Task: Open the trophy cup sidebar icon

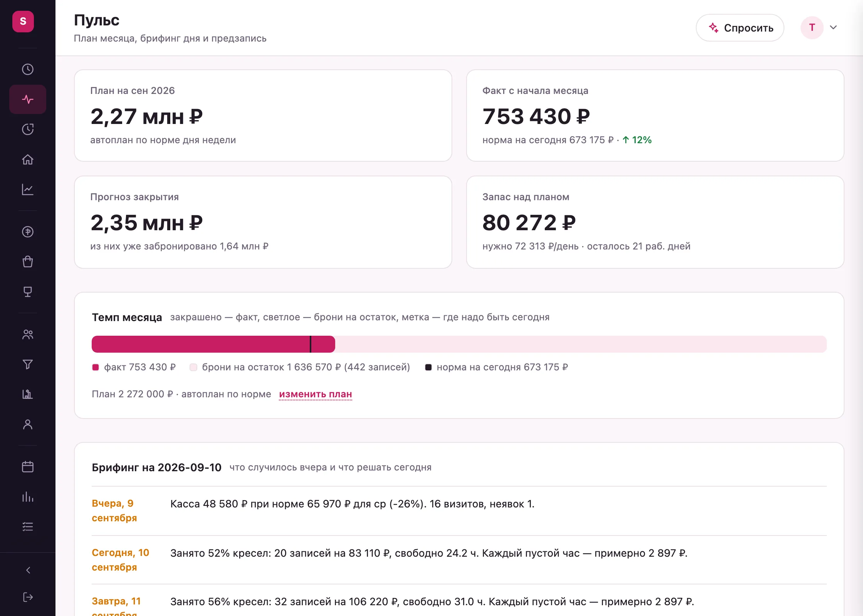Action: (28, 292)
